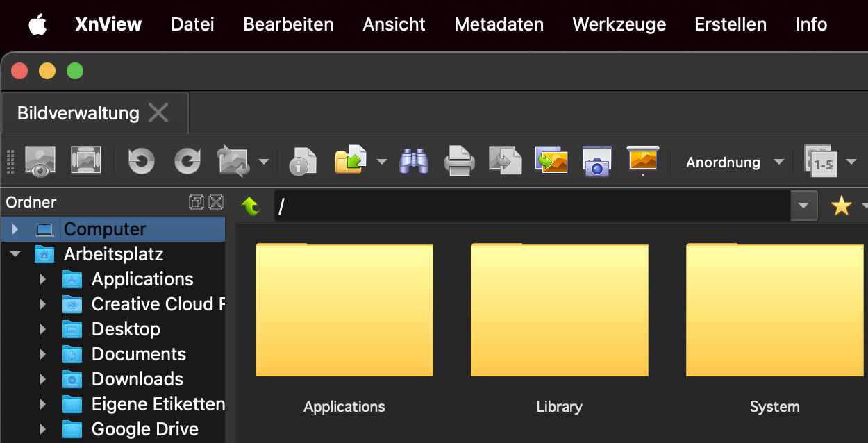Expand the Google Drive folder node
Image resolution: width=868 pixels, height=443 pixels.
pos(43,429)
